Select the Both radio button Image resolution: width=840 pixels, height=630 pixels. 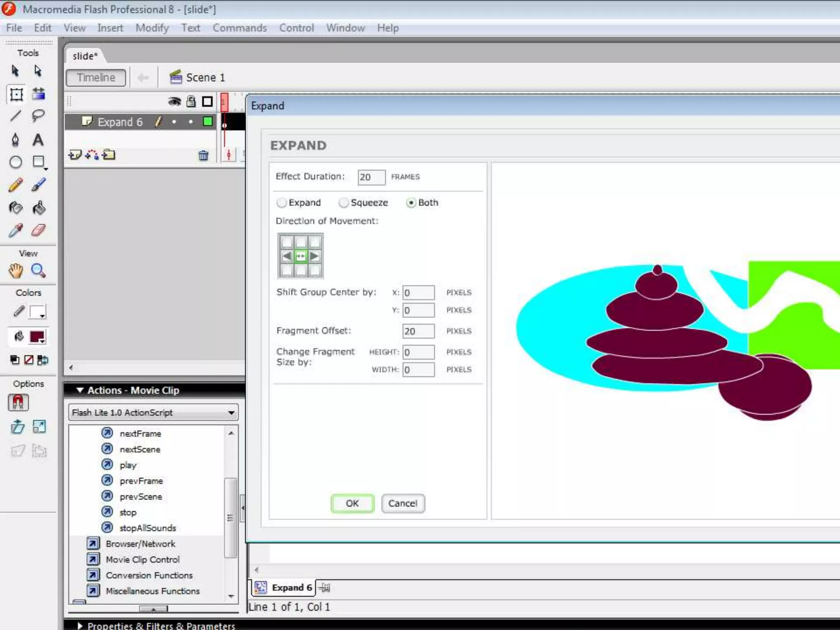(411, 203)
